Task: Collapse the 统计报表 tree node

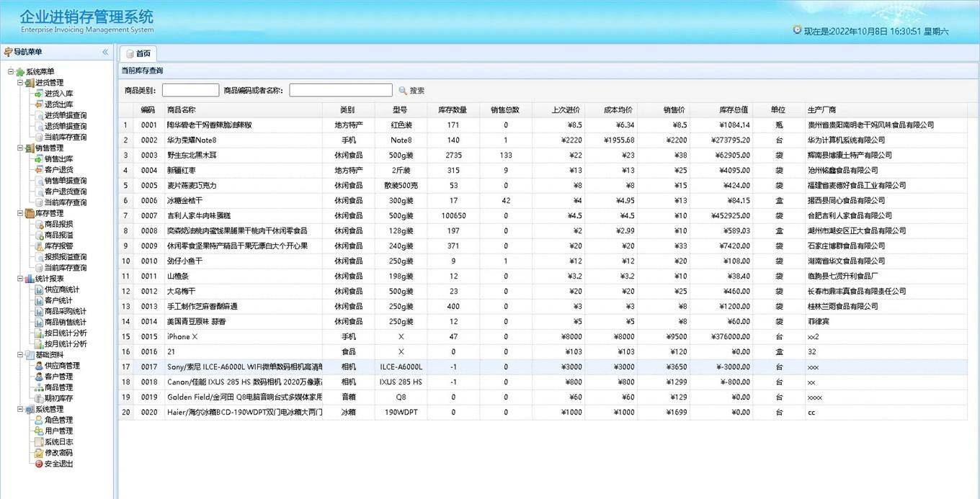Action: [x=20, y=279]
